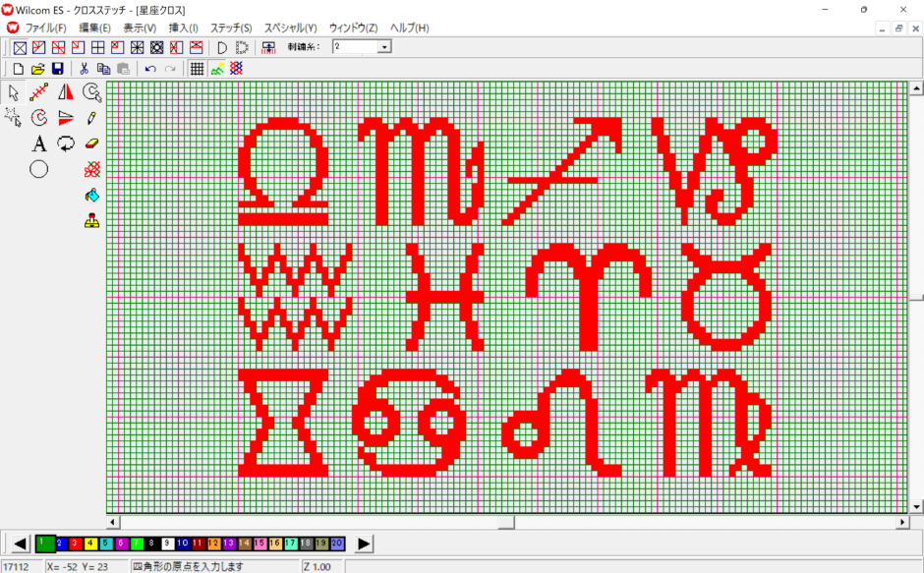The height and width of the screenshot is (573, 924).
Task: Choose the paint bucket fill tool
Action: pos(91,196)
